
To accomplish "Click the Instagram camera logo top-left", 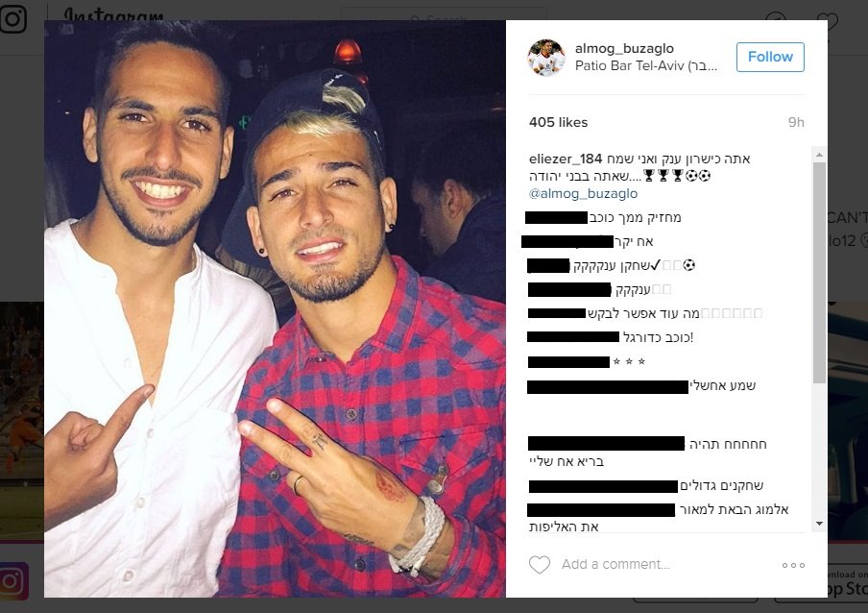I will click(12, 18).
